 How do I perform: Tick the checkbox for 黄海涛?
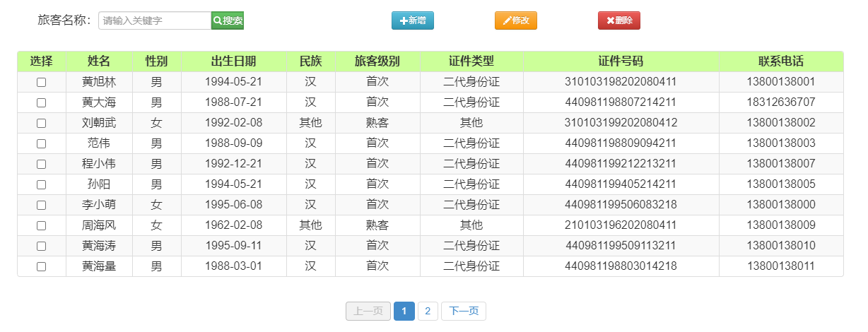pos(42,246)
